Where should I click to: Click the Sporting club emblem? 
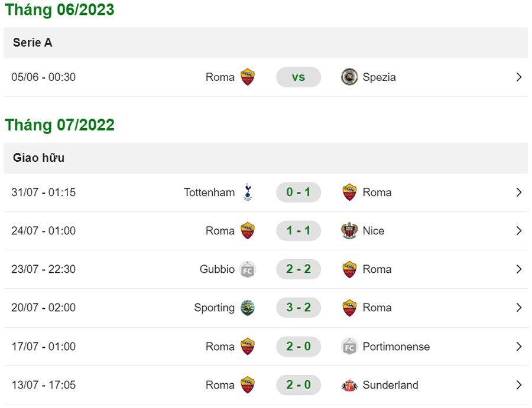248,308
